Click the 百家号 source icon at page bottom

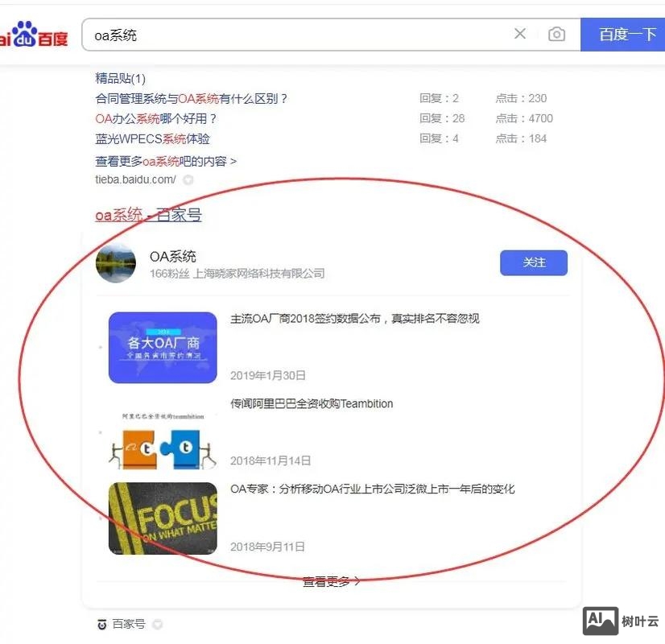(102, 624)
